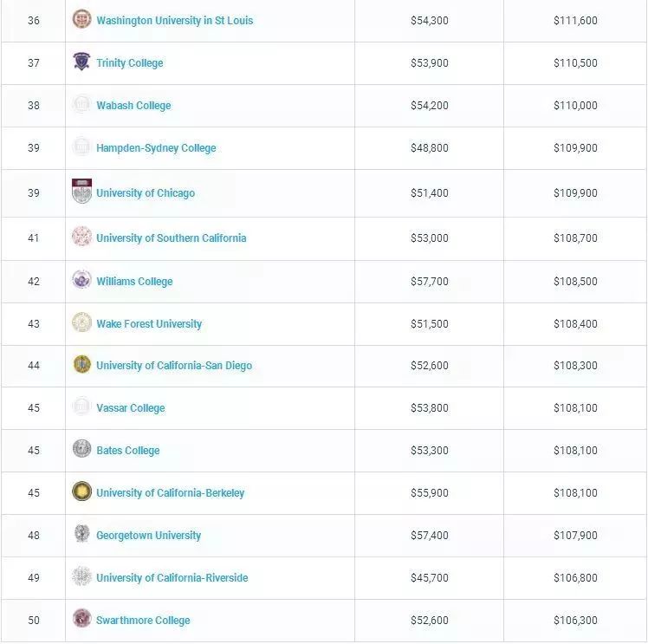Screen dimensions: 648x644
Task: Open the University of California-Berkeley link
Action: pyautogui.click(x=170, y=493)
